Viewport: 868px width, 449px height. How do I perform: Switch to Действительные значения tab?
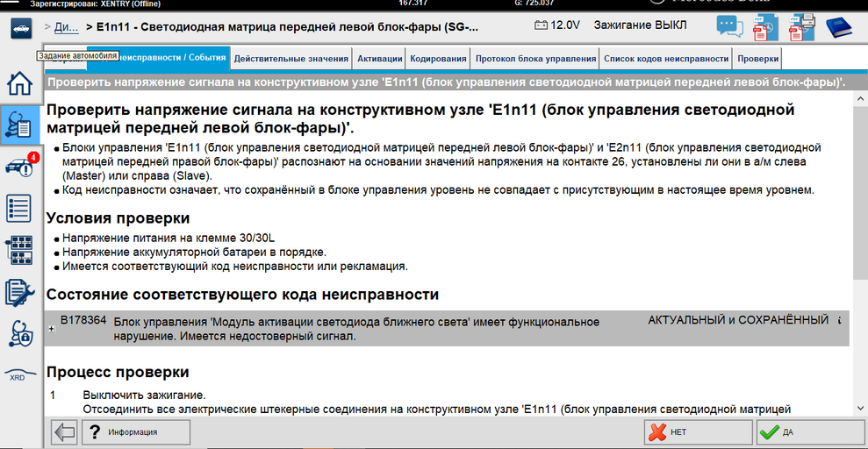[x=291, y=59]
